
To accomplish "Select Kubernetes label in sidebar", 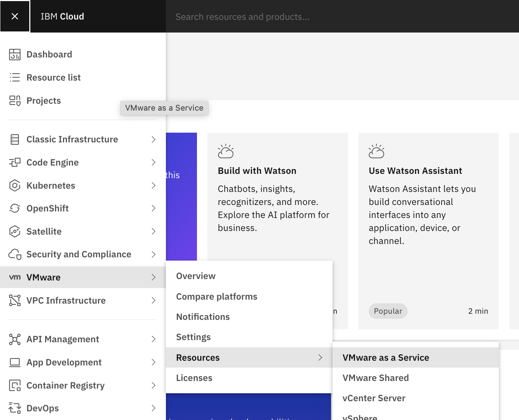I will (51, 185).
